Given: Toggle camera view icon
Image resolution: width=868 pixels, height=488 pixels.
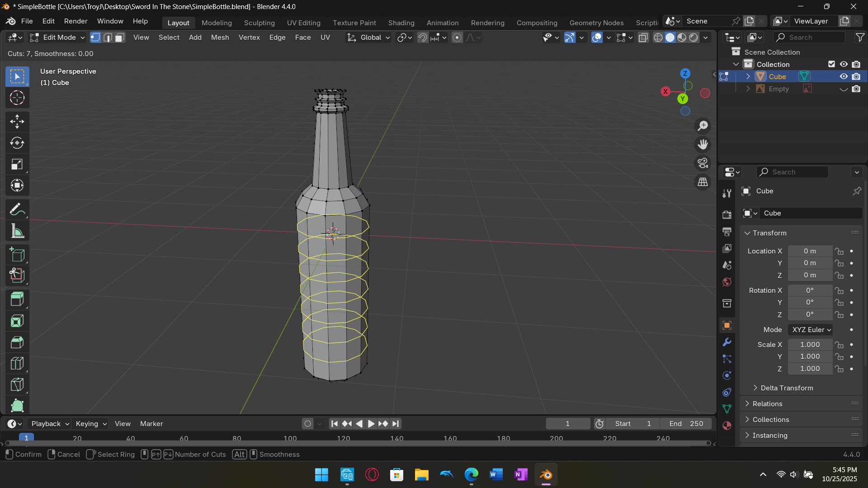Looking at the screenshot, I should tap(703, 163).
